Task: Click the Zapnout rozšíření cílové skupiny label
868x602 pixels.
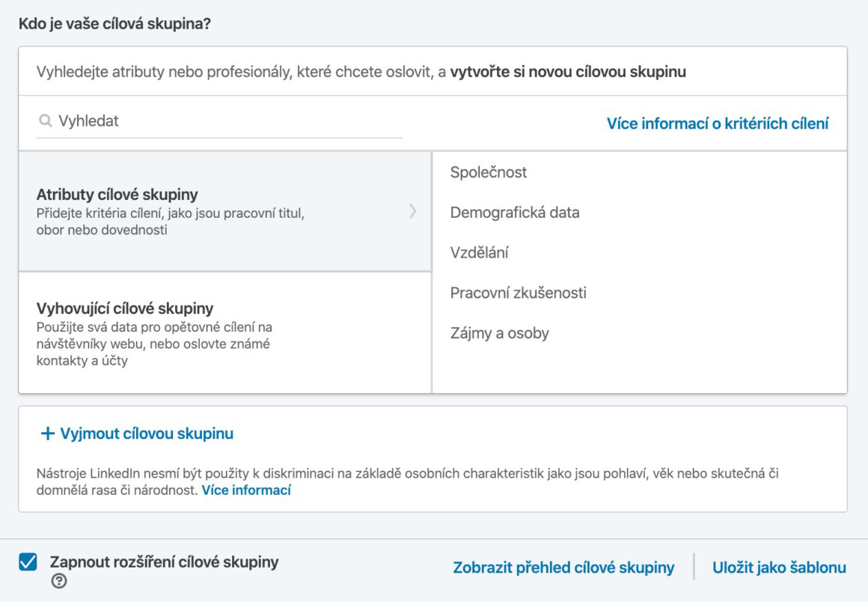Action: tap(164, 562)
